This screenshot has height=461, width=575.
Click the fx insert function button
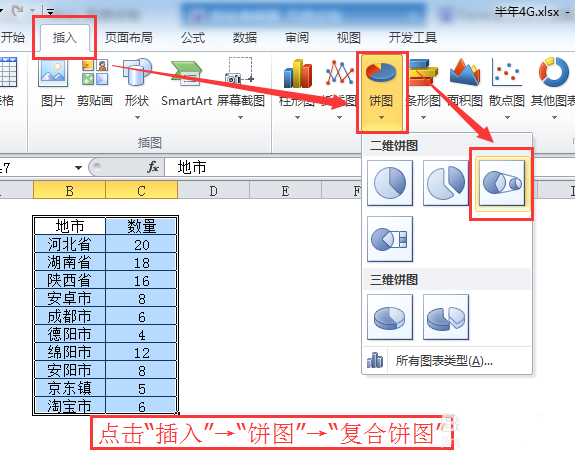[153, 167]
